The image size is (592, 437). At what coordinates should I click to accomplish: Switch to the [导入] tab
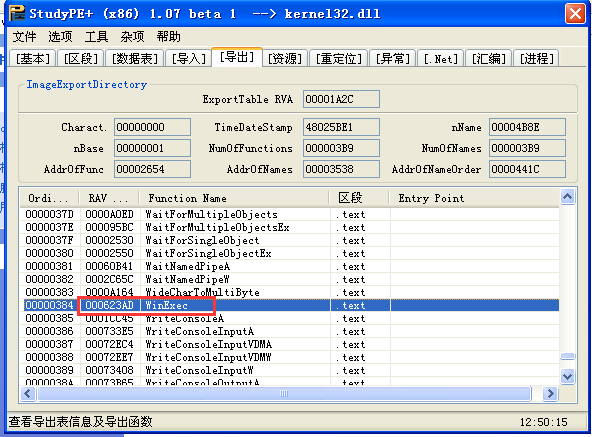[188, 59]
